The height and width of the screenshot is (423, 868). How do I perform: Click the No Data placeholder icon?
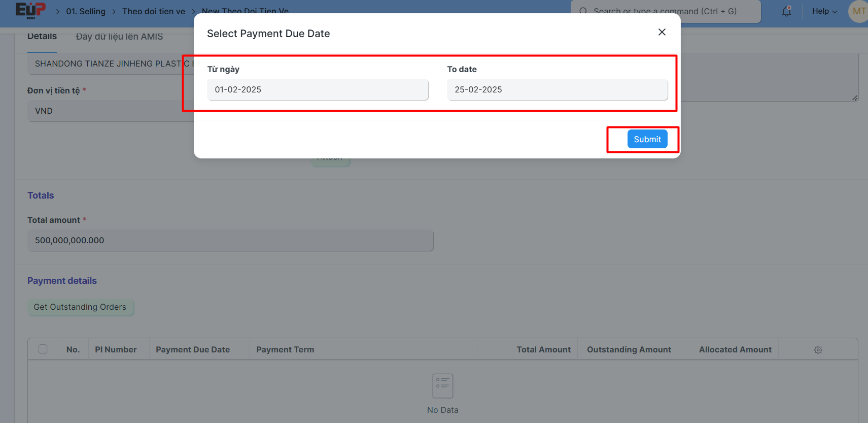point(442,386)
